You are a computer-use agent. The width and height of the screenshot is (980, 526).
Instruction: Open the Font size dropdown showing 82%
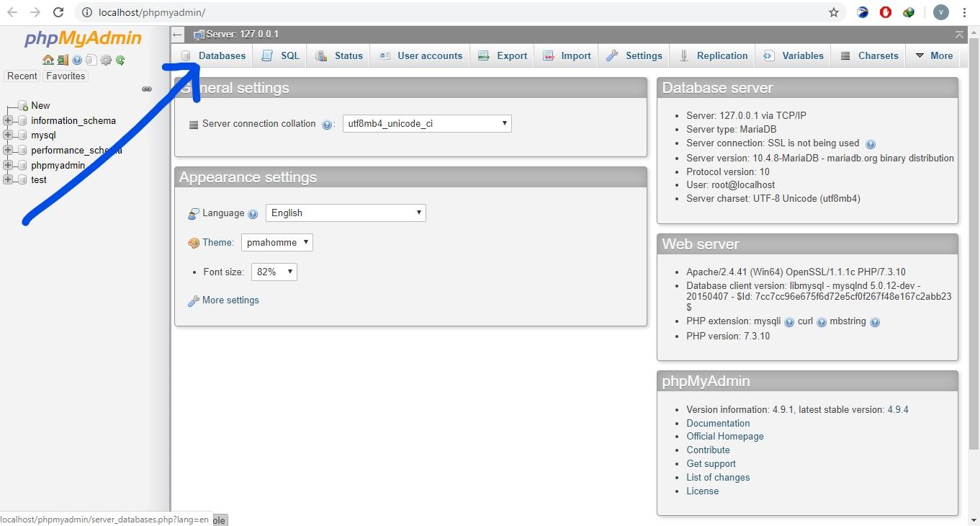pos(274,272)
